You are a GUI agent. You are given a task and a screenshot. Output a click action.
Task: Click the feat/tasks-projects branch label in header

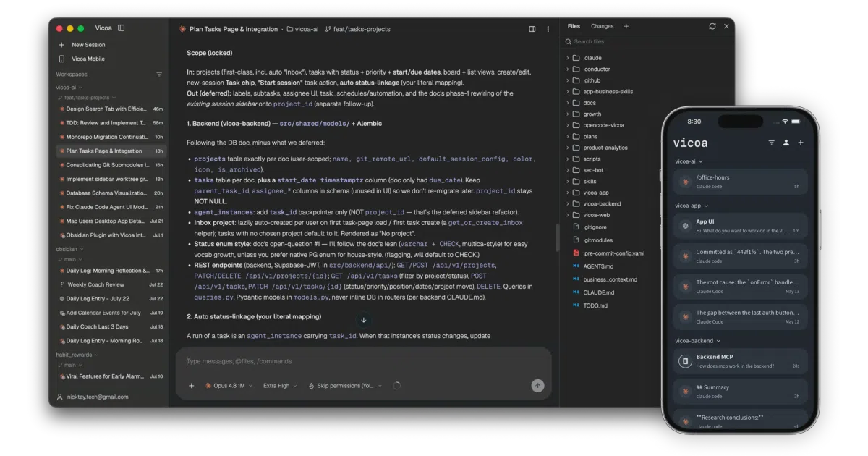[x=358, y=29]
